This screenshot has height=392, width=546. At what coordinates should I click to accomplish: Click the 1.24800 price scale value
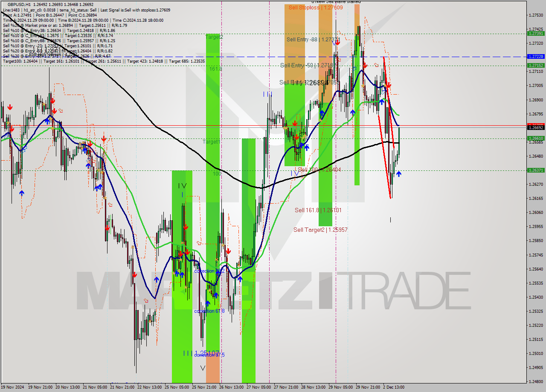tap(535, 381)
